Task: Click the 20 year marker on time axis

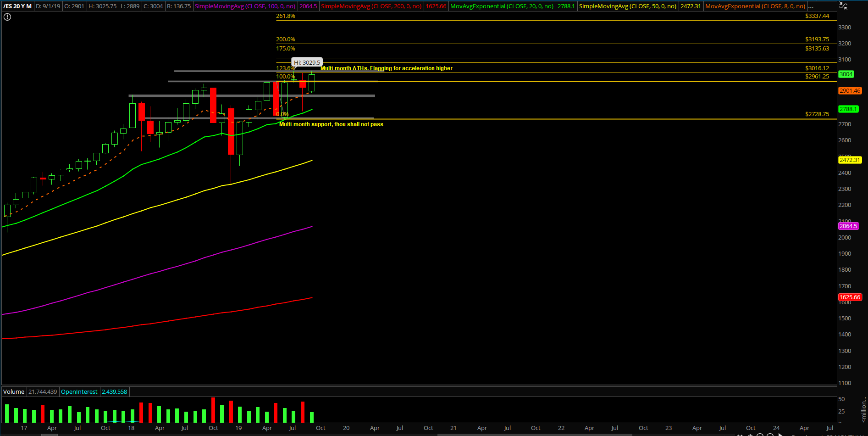Action: 346,428
